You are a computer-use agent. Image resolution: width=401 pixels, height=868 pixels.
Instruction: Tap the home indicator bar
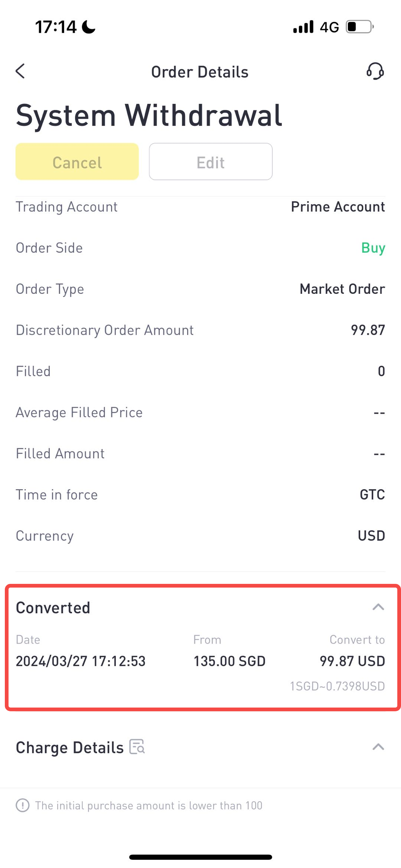click(200, 857)
